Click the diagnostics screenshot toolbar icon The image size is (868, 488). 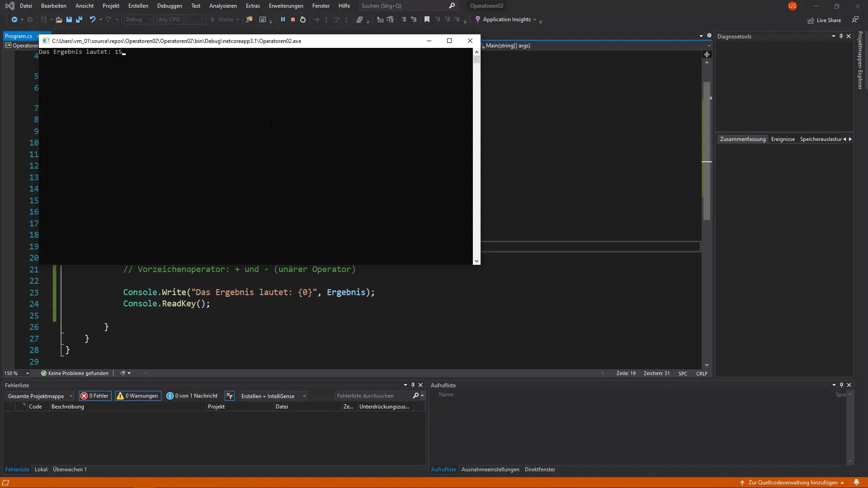coord(263,19)
